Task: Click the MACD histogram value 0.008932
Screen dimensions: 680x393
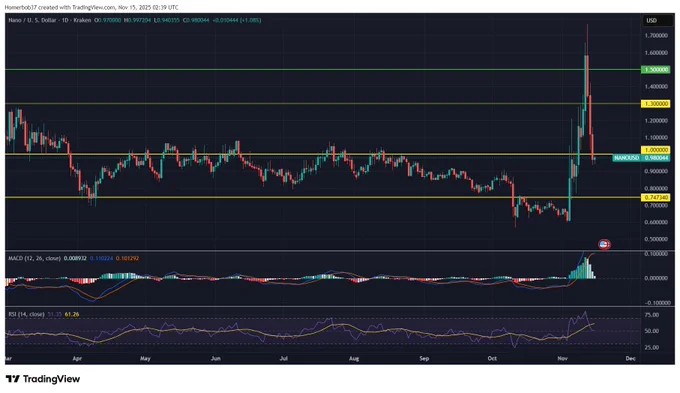Action: pos(75,259)
